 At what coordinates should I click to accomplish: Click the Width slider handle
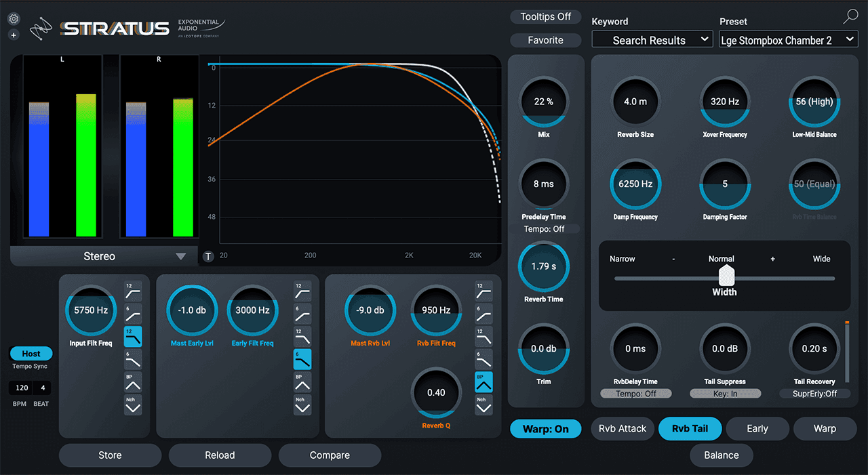click(726, 276)
